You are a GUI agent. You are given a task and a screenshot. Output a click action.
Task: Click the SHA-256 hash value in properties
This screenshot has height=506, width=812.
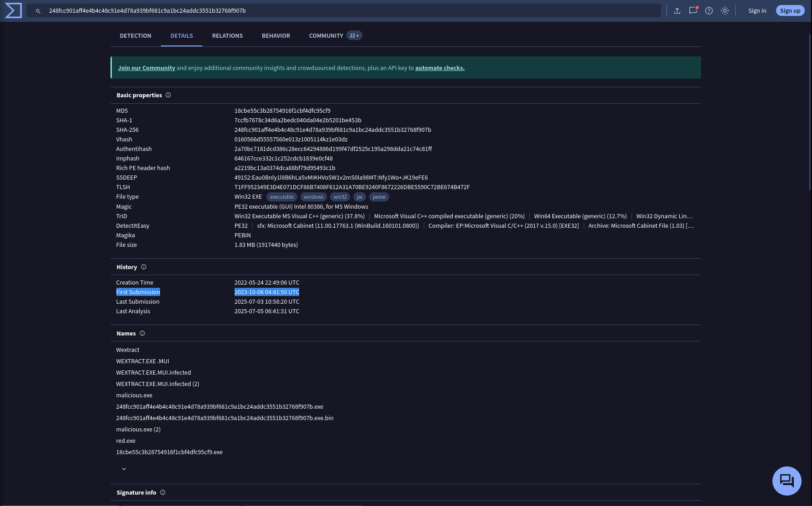click(333, 130)
